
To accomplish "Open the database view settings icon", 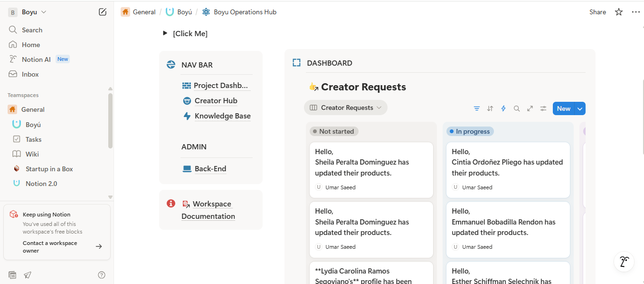I will point(543,108).
